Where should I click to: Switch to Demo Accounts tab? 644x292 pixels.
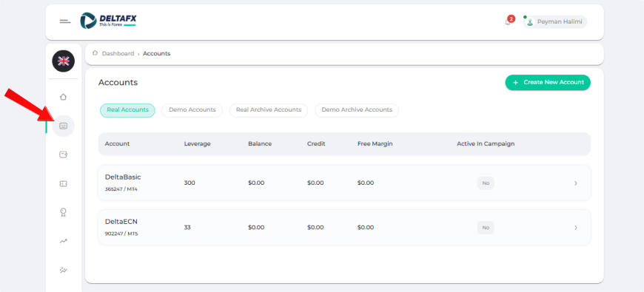click(x=192, y=110)
